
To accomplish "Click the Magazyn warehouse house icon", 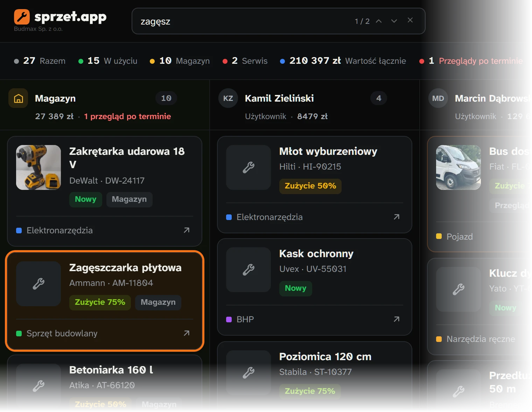I will point(18,98).
